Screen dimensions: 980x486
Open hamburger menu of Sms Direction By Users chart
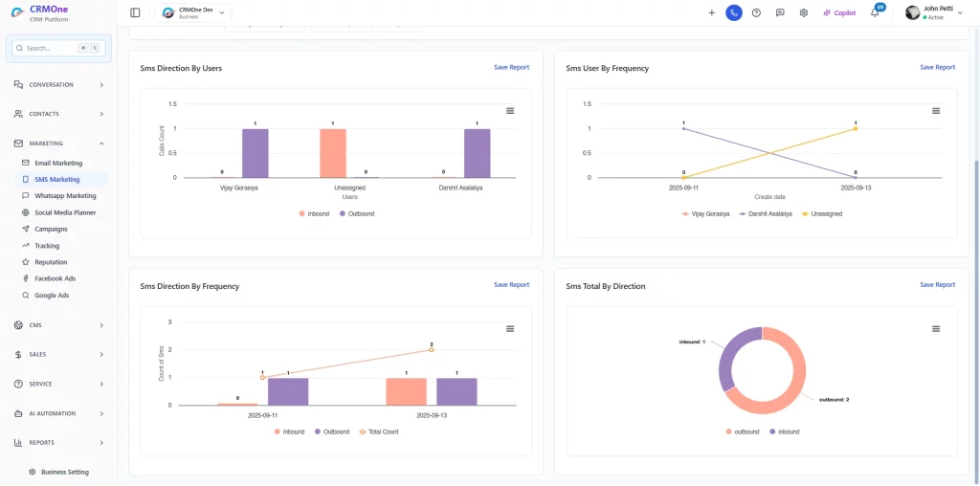point(510,111)
